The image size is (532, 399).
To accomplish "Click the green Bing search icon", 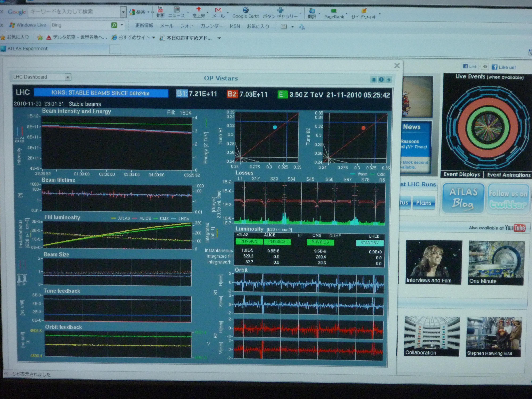I will coord(114,25).
